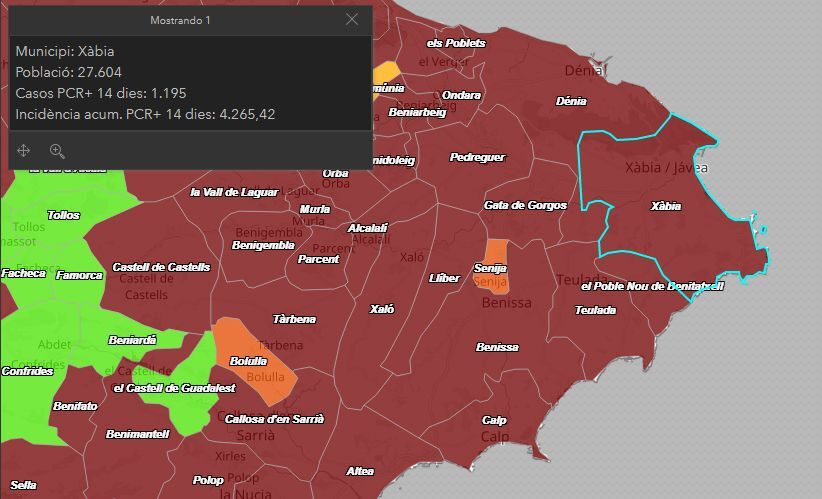Click the Teulada municipality label
Screen dimensions: 822x499
click(596, 310)
